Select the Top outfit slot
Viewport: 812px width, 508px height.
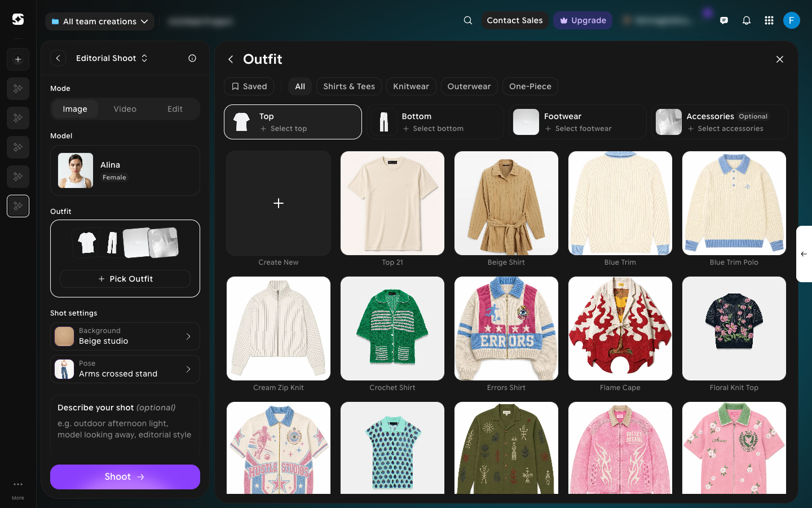click(x=293, y=122)
